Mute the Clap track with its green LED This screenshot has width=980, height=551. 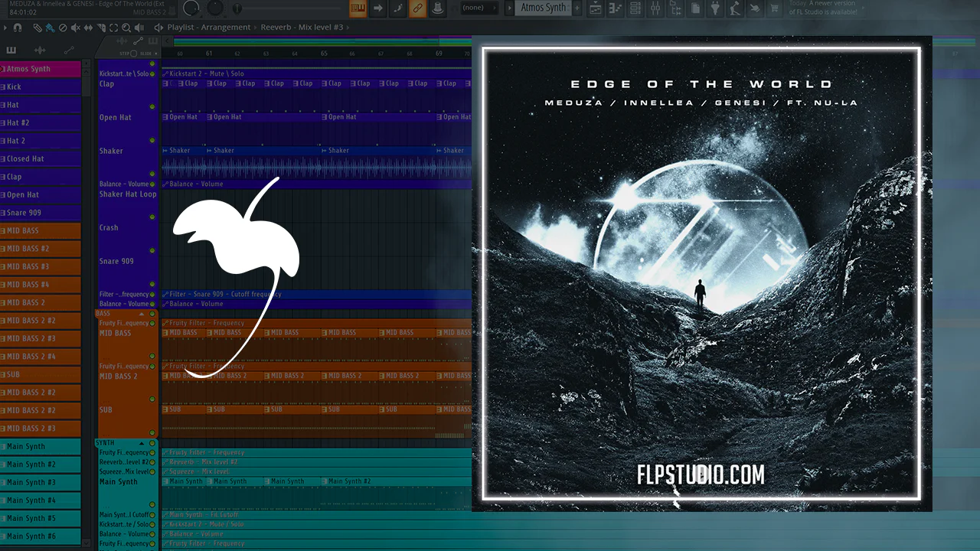click(x=152, y=107)
